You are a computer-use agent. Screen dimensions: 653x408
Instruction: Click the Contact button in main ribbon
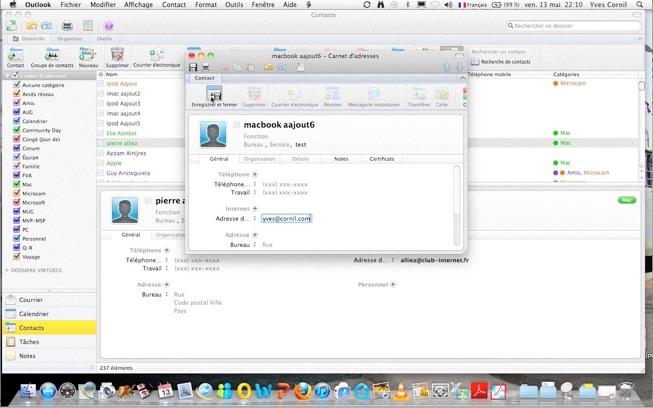click(15, 57)
